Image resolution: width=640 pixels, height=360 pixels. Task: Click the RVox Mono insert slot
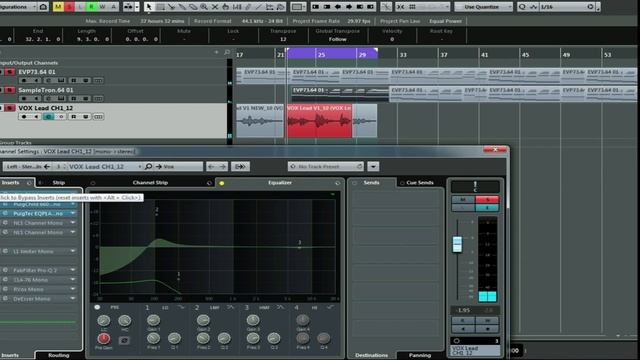pos(40,289)
